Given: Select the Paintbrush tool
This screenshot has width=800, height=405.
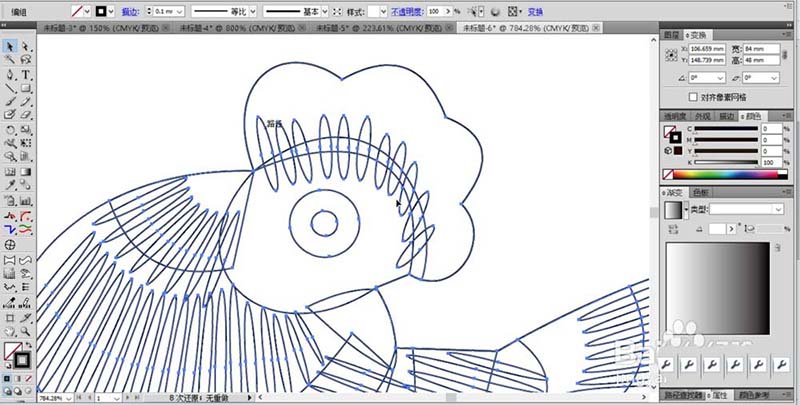Looking at the screenshot, I should click(10, 102).
